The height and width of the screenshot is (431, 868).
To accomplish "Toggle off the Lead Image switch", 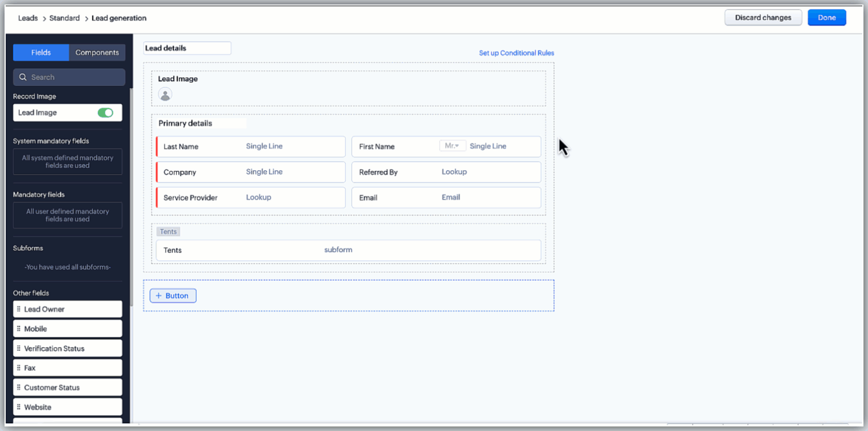I will [106, 113].
